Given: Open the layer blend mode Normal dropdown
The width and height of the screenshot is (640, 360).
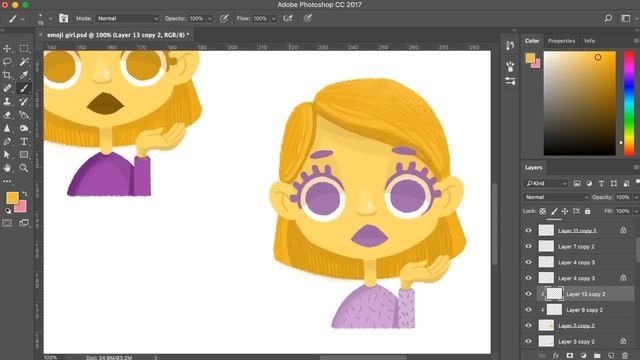Looking at the screenshot, I should tap(556, 198).
